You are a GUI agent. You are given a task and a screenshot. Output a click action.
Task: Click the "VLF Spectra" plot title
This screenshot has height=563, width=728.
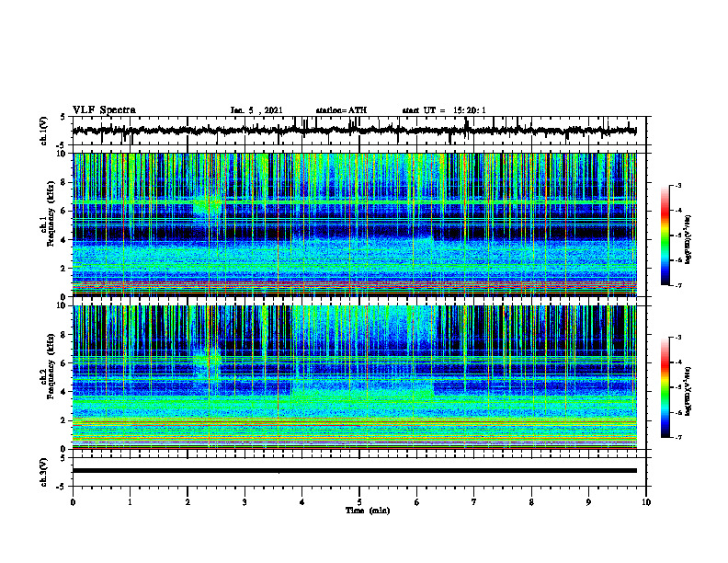104,110
